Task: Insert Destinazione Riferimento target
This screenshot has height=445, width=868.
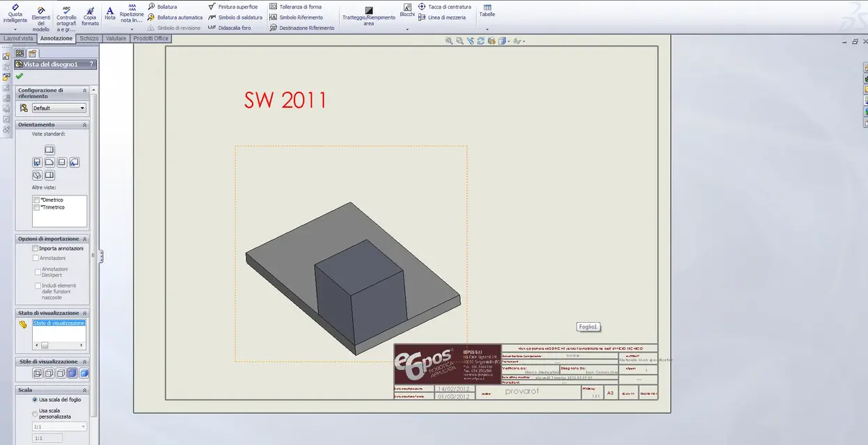Action: click(302, 28)
